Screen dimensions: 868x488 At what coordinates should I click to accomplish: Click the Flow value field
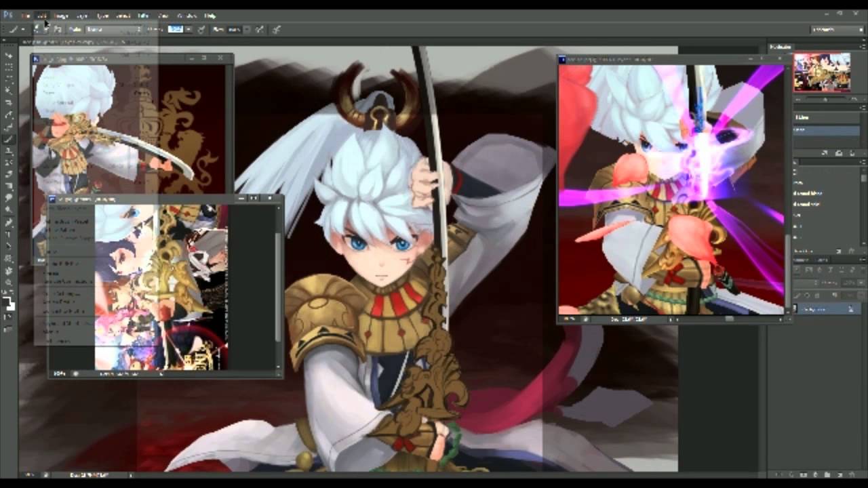(235, 29)
